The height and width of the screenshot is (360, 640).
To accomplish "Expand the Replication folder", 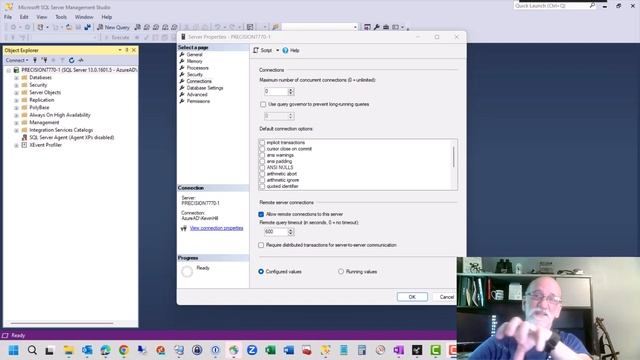I will [16, 100].
